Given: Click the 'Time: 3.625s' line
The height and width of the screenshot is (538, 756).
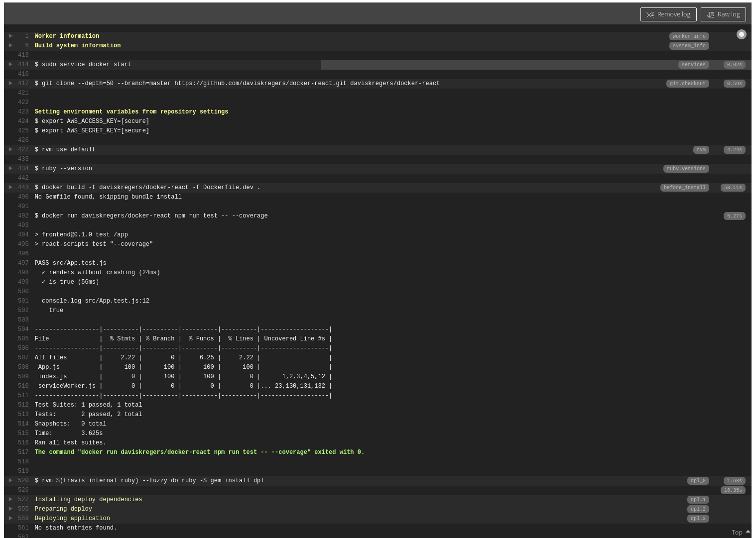Looking at the screenshot, I should (68, 433).
